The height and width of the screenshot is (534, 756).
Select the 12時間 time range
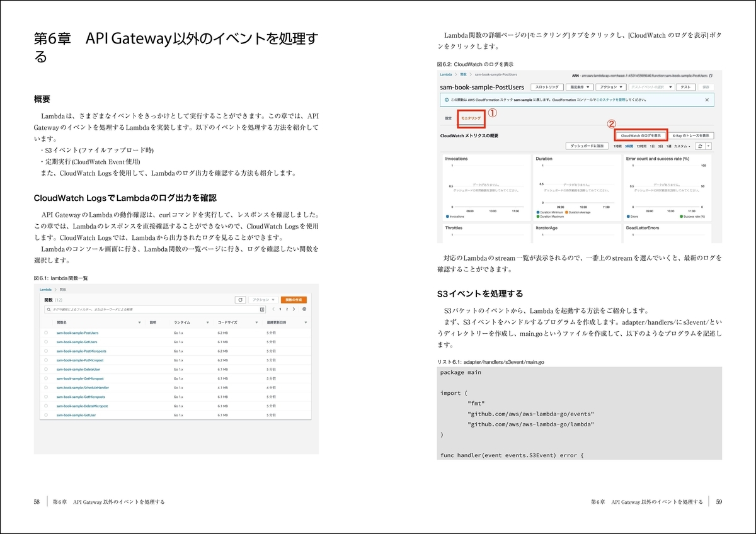[641, 145]
